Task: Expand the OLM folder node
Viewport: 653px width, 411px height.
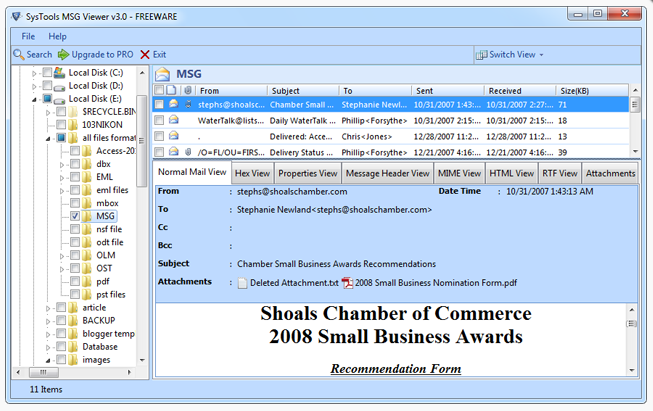Action: pyautogui.click(x=62, y=256)
